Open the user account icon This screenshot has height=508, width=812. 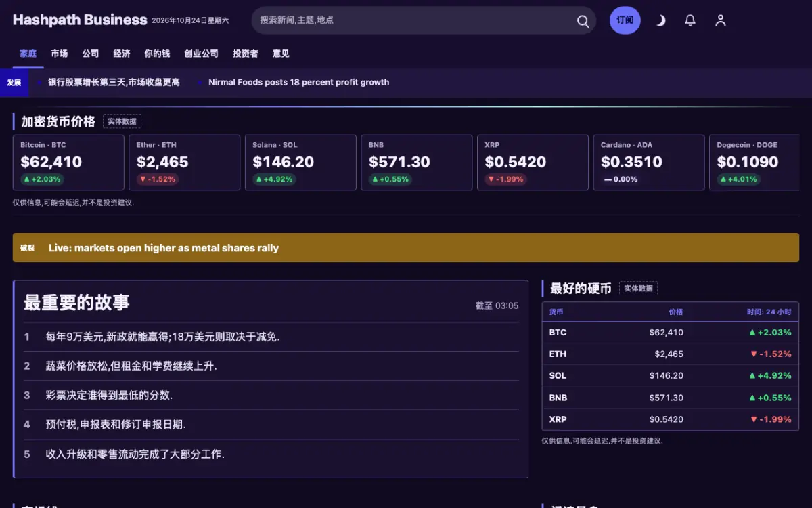[721, 20]
